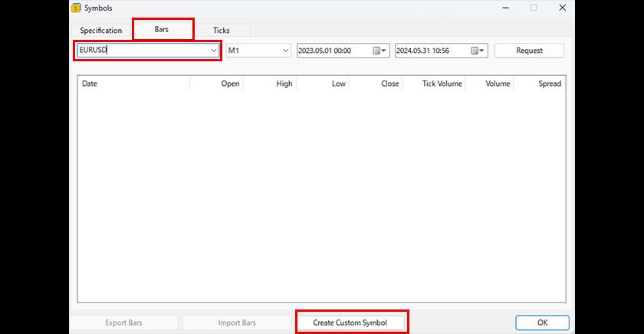Sort by the Spread column header
This screenshot has height=334, width=644.
[540, 83]
